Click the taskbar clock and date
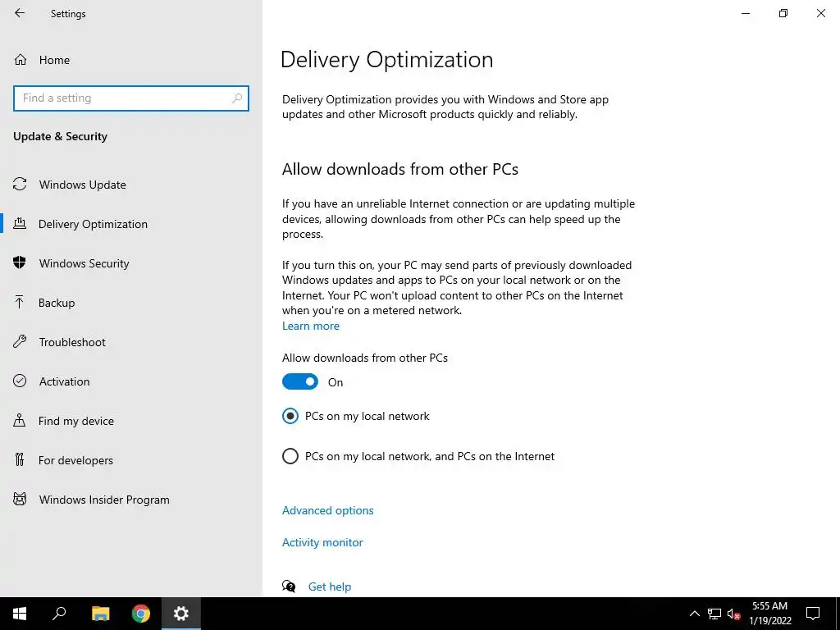This screenshot has width=840, height=630. (769, 614)
